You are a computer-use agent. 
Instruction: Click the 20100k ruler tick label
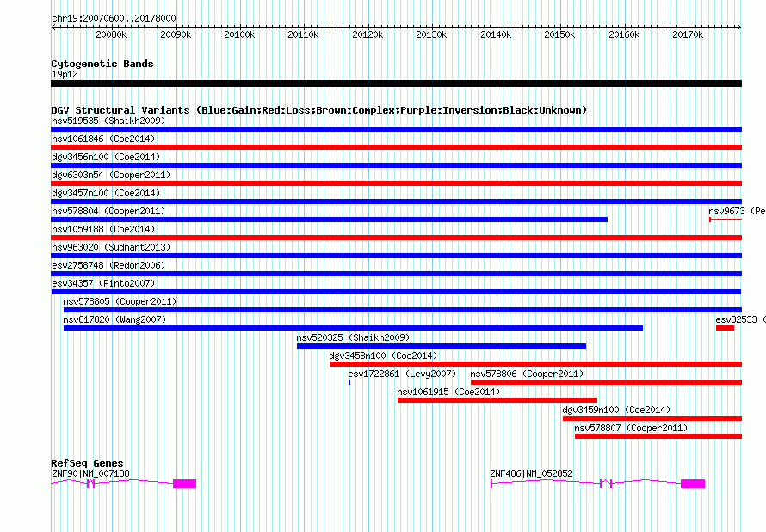tap(239, 34)
